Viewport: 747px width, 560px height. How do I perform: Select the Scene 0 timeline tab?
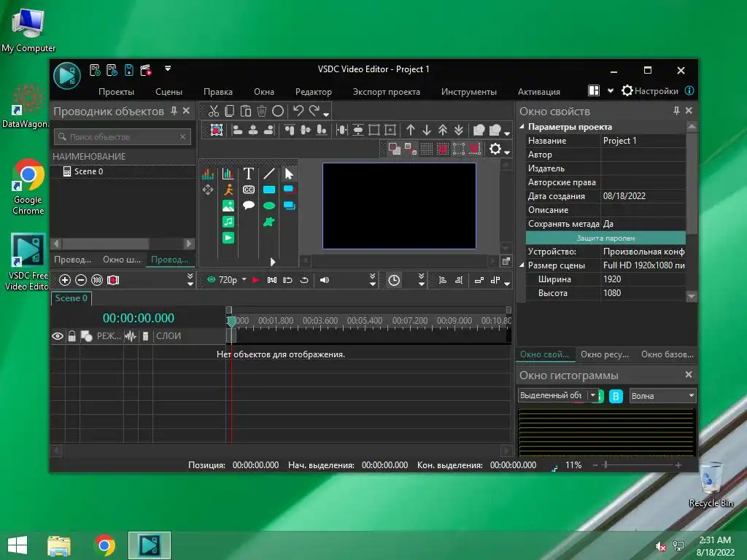pos(71,298)
